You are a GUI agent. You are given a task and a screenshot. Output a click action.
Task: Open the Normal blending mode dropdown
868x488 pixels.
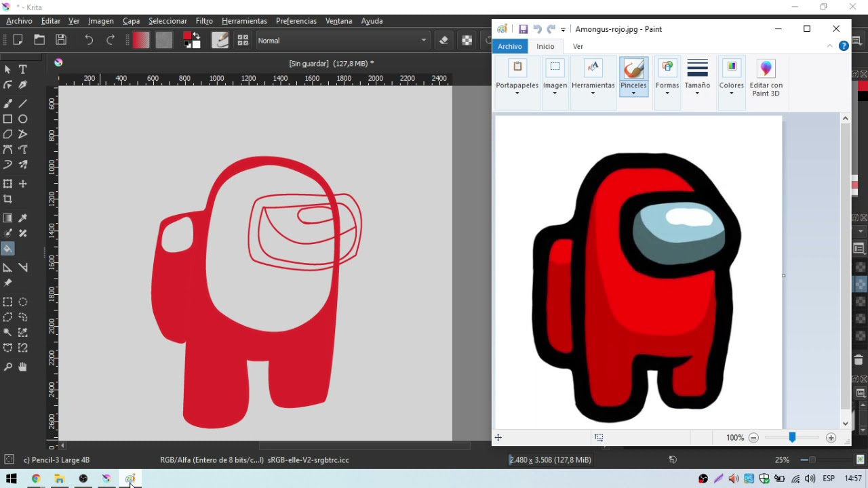[342, 40]
